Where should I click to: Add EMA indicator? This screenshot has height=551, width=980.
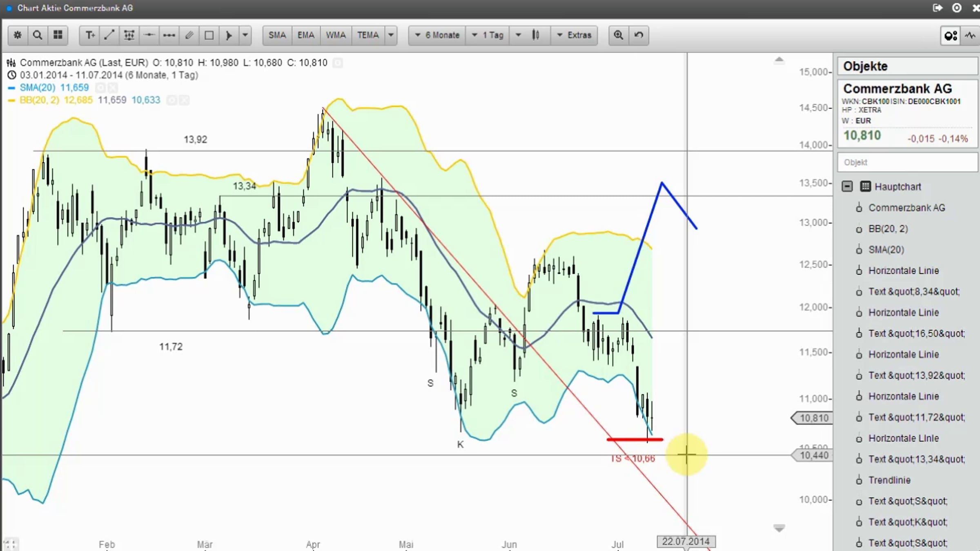(306, 35)
